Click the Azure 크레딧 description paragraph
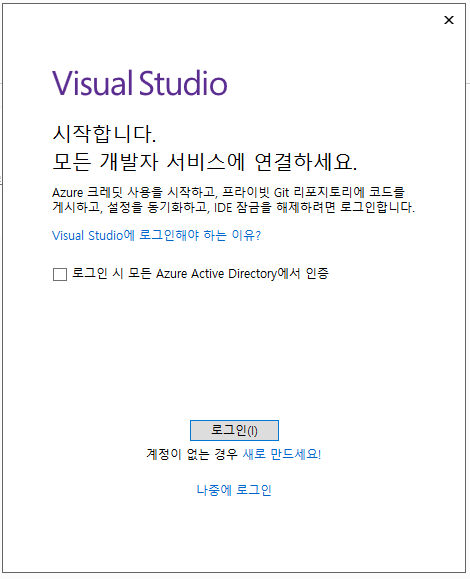470x579 pixels. click(x=233, y=200)
